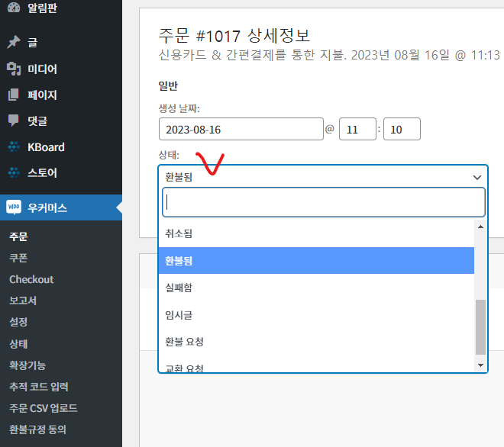The image size is (504, 447).
Task: Select 환불 요청 status option
Action: coord(316,342)
